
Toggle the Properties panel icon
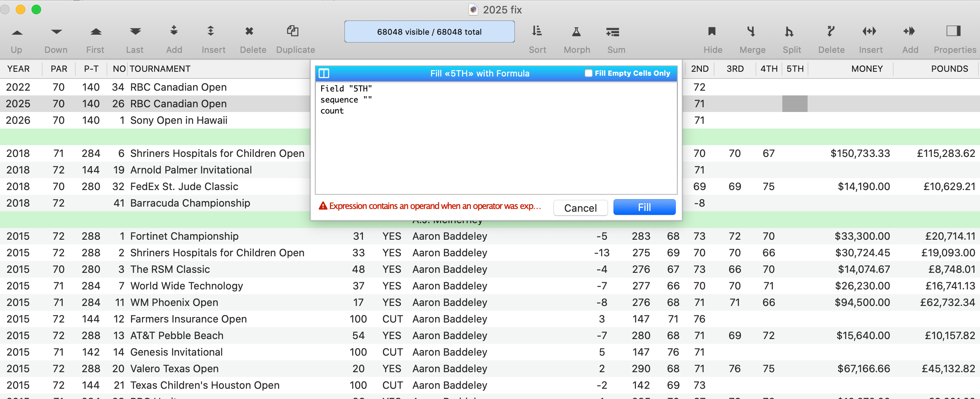coord(954,31)
